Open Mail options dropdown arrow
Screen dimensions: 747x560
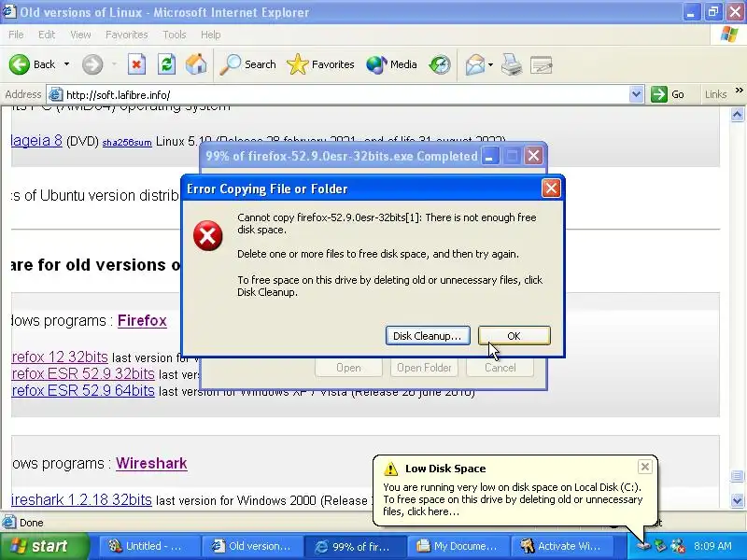coord(490,64)
